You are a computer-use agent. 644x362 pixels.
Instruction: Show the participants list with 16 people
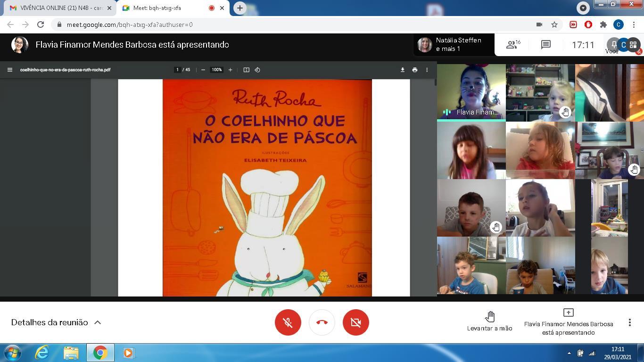513,45
